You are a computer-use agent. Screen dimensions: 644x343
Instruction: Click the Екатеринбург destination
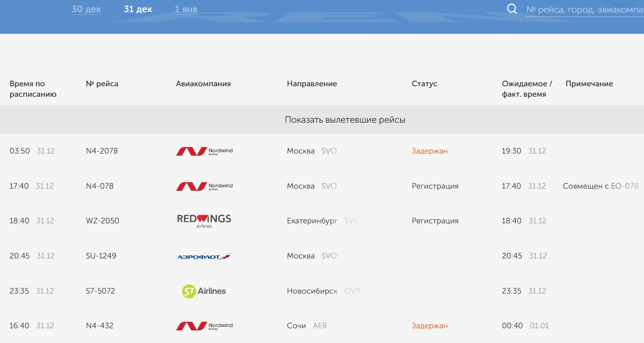[312, 221]
